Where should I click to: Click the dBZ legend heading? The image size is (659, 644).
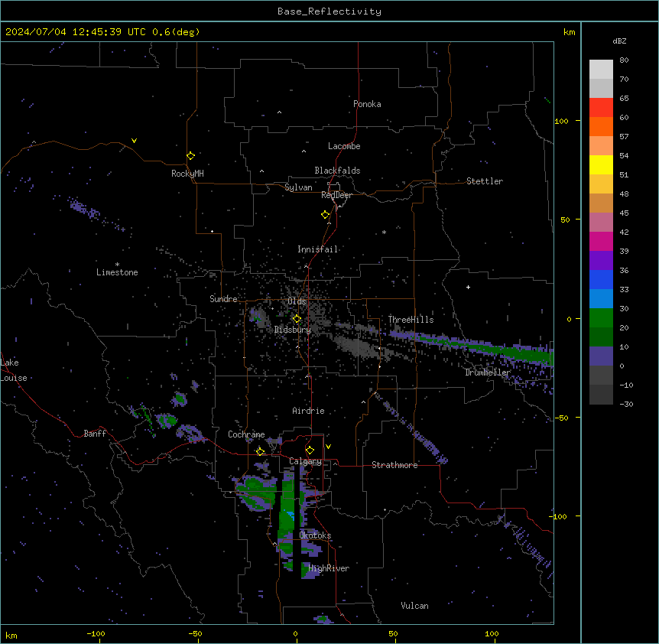click(619, 41)
